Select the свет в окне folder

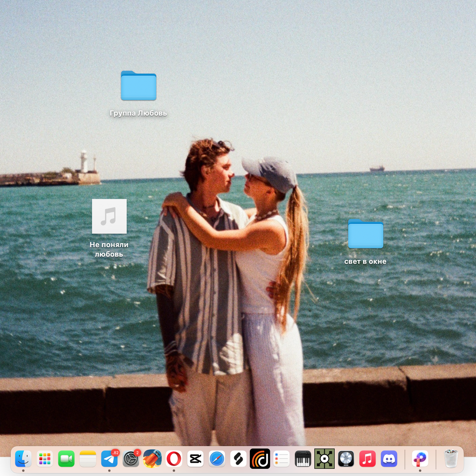[x=366, y=234]
